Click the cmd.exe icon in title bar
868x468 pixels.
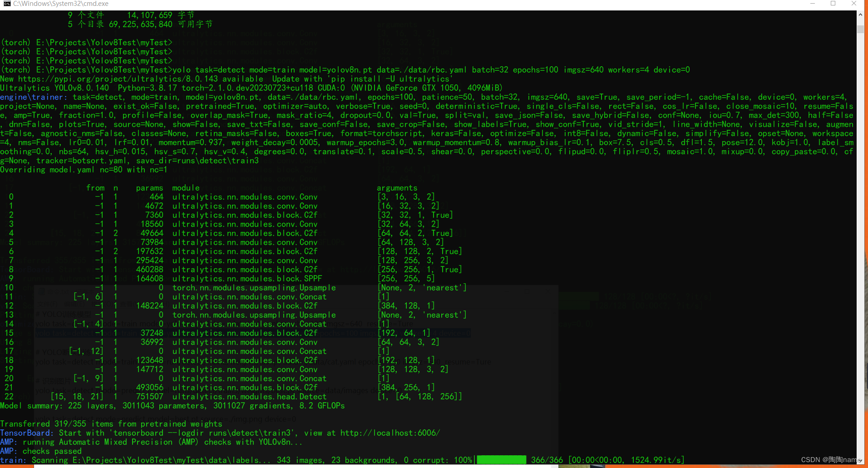click(x=7, y=4)
